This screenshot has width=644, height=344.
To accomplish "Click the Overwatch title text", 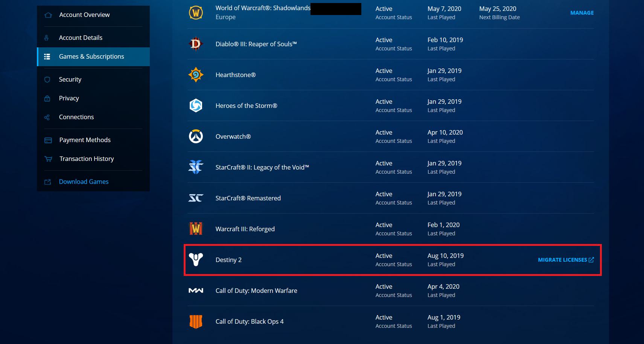I will [233, 136].
